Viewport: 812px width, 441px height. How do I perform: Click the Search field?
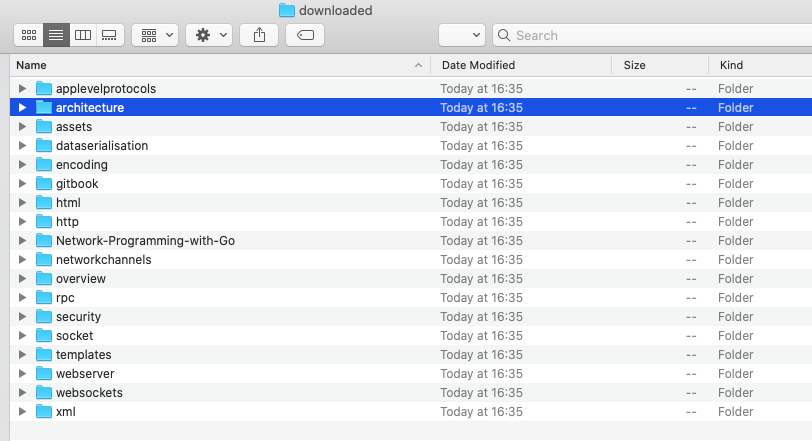tap(652, 35)
